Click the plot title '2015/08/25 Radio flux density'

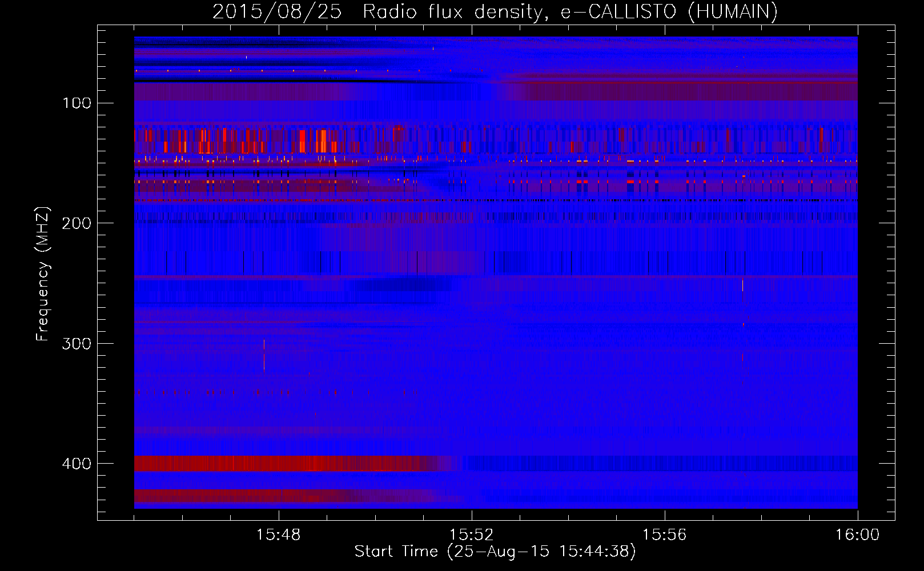pyautogui.click(x=495, y=11)
